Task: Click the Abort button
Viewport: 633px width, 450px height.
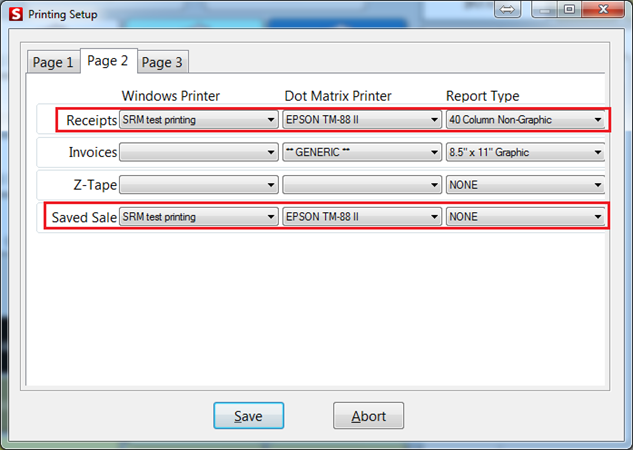Action: tap(368, 416)
